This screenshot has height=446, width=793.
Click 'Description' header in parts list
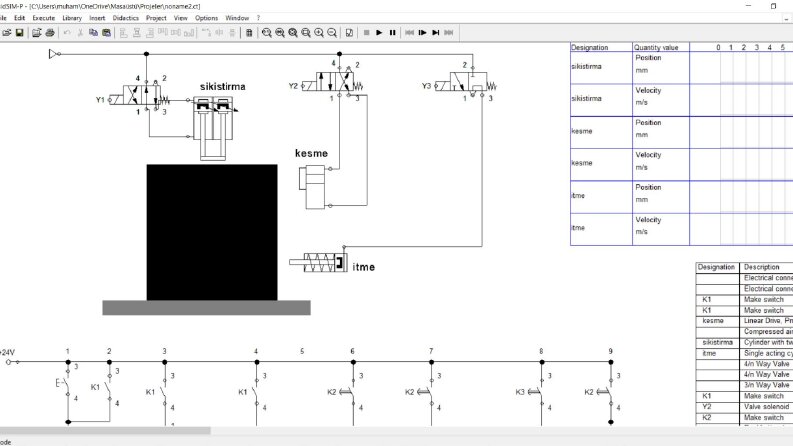coord(761,267)
